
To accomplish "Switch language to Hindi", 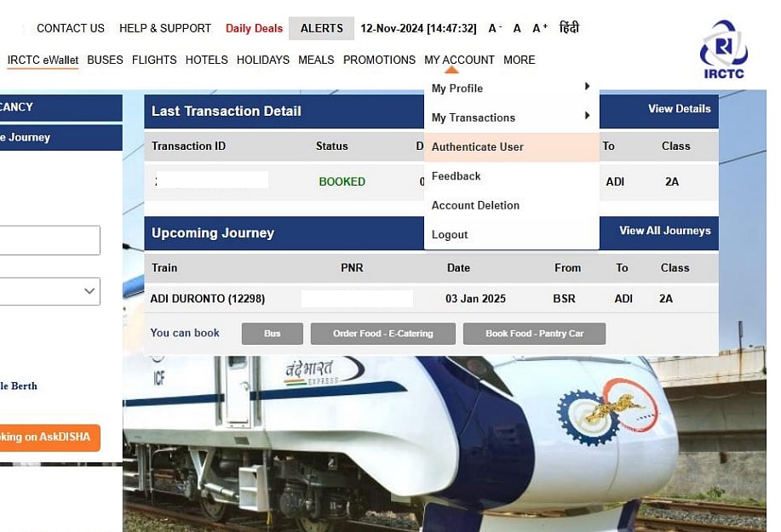I will pyautogui.click(x=569, y=28).
